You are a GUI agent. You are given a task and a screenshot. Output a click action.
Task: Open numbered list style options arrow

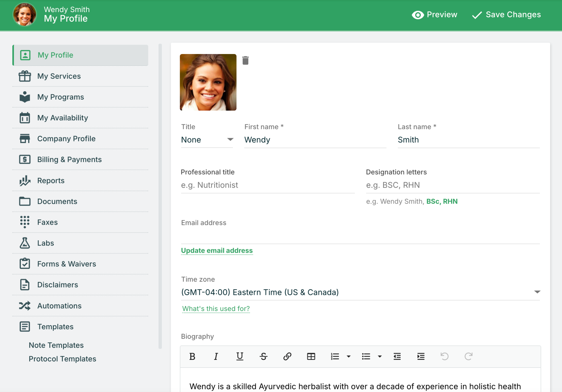(x=349, y=356)
